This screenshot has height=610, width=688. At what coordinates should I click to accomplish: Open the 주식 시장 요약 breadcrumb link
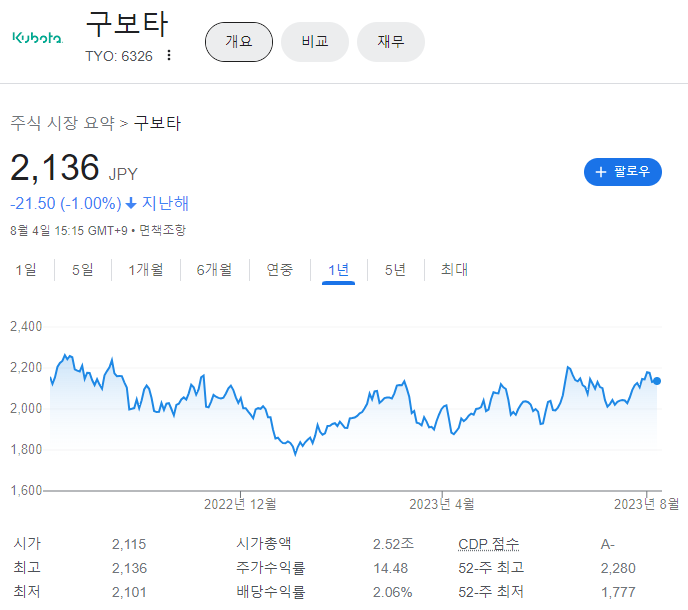tap(62, 123)
